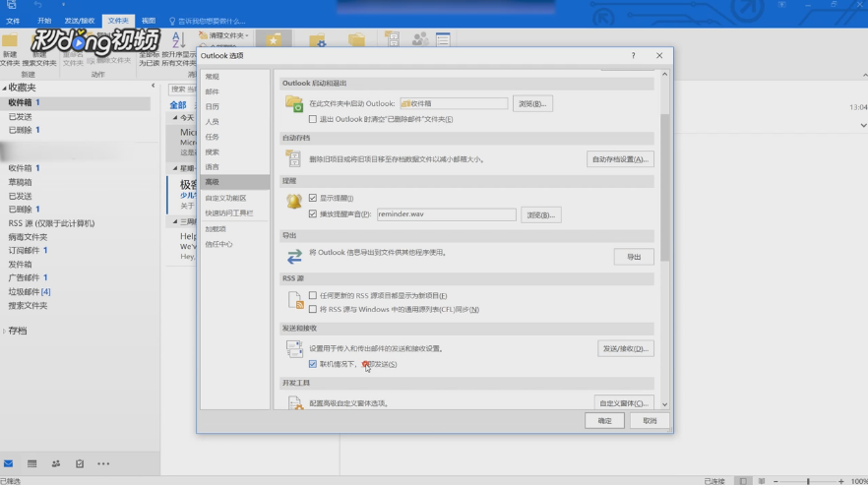Click the three-dots more navigation icon
The width and height of the screenshot is (868, 485).
point(103,464)
